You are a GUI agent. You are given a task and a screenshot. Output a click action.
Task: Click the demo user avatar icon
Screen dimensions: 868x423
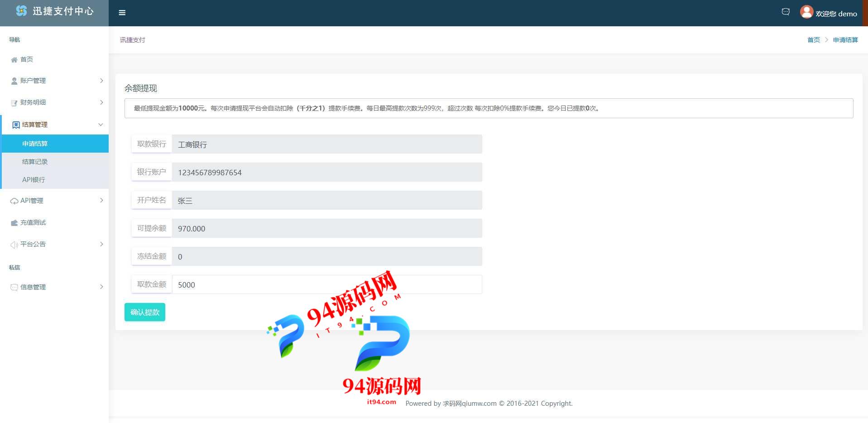(x=806, y=12)
